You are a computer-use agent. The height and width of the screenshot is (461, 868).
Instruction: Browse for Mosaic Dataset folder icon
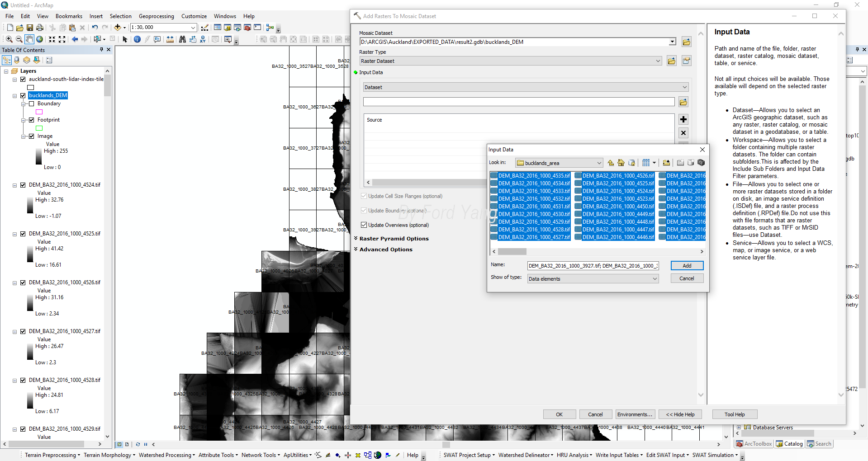[x=686, y=42]
